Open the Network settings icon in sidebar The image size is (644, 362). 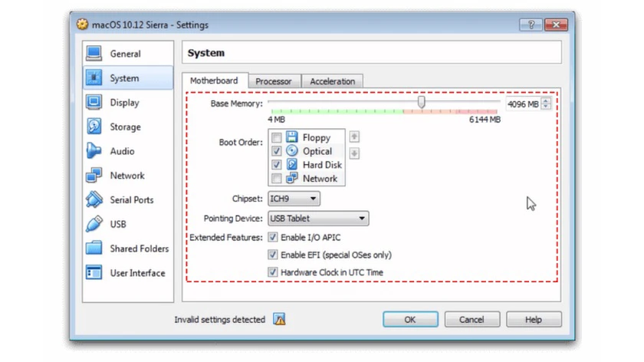tap(94, 176)
